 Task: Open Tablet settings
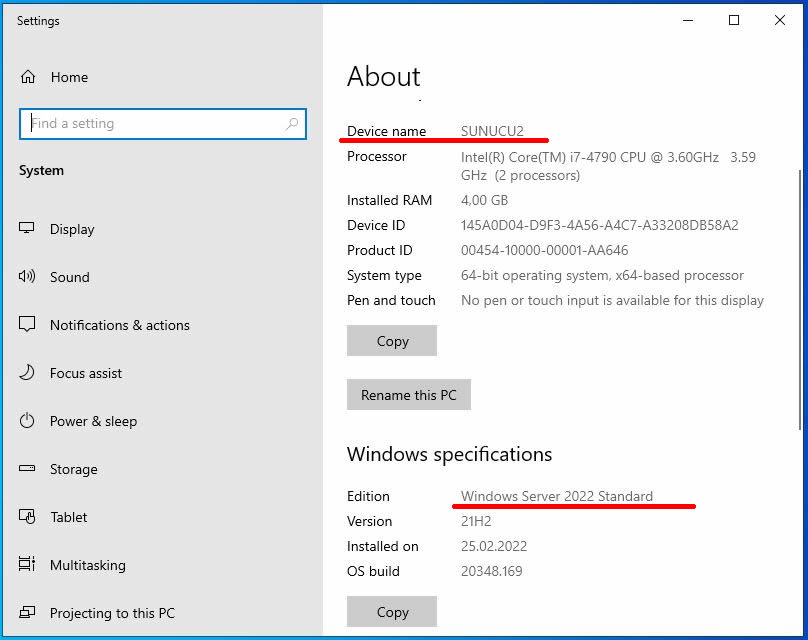tap(69, 517)
